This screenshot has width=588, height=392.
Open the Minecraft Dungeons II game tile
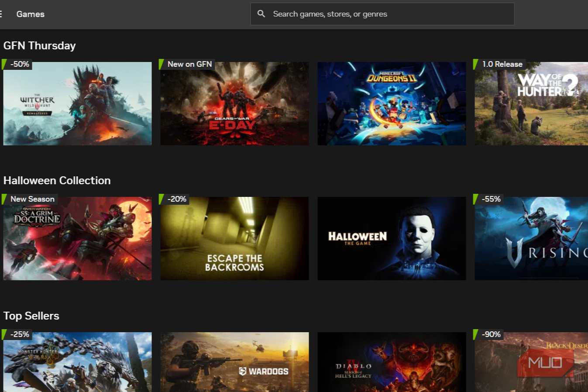pos(392,103)
